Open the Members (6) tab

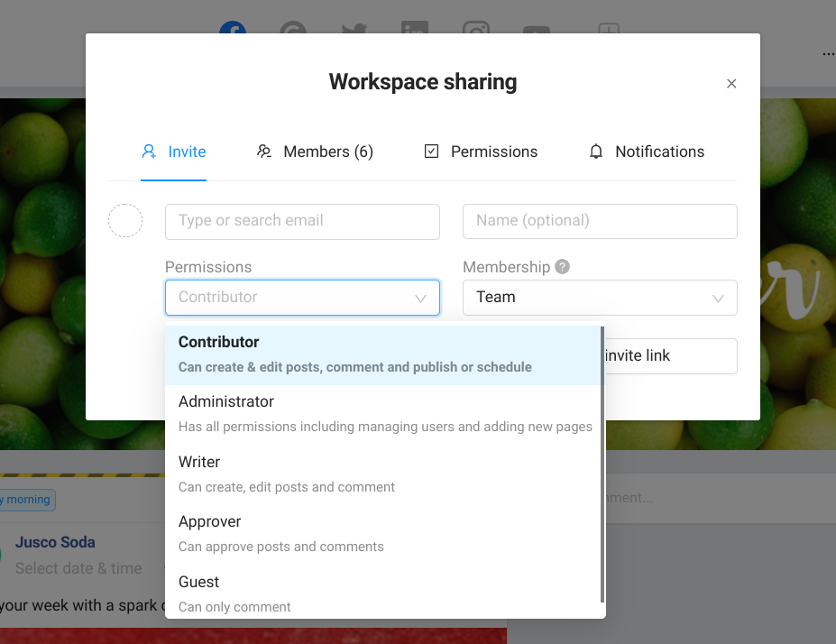point(315,152)
